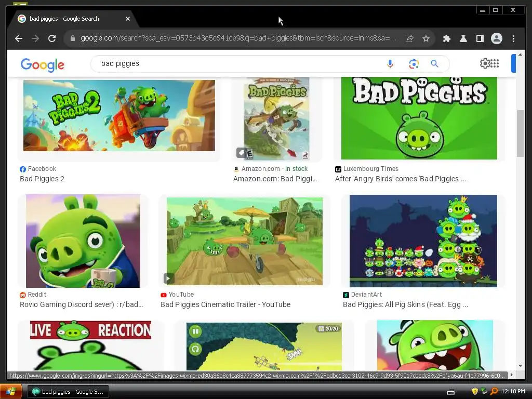
Task: Search by voice using the microphone
Action: [x=390, y=64]
